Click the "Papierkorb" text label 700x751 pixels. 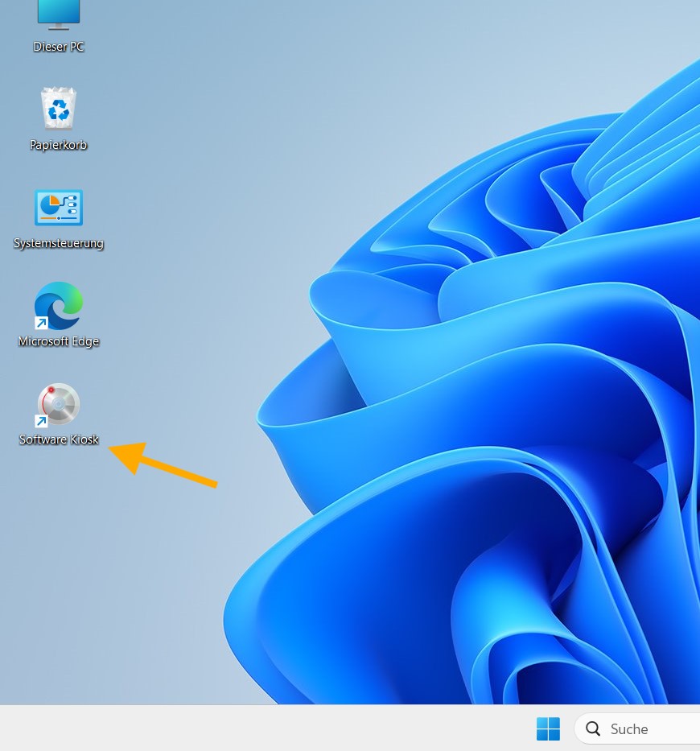tap(59, 145)
